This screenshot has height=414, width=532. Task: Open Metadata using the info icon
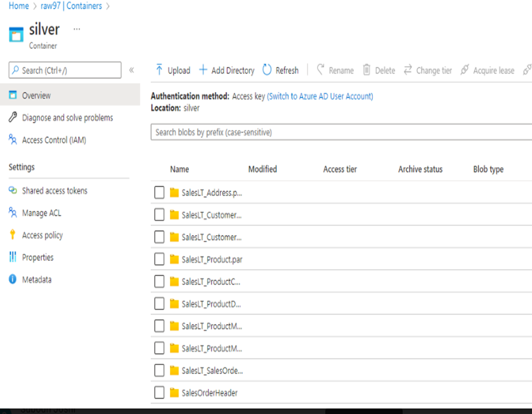tap(11, 280)
